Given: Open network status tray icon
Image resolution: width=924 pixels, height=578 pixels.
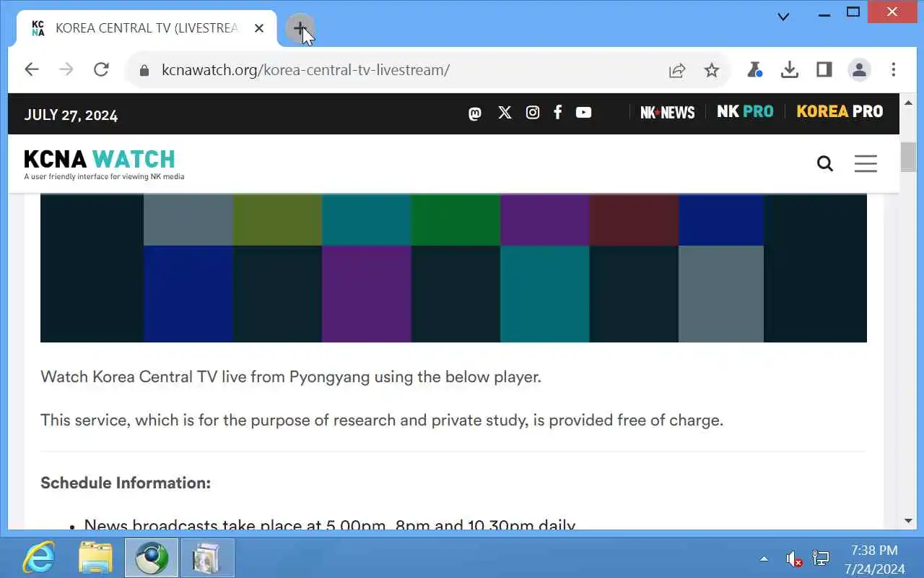Looking at the screenshot, I should click(821, 558).
